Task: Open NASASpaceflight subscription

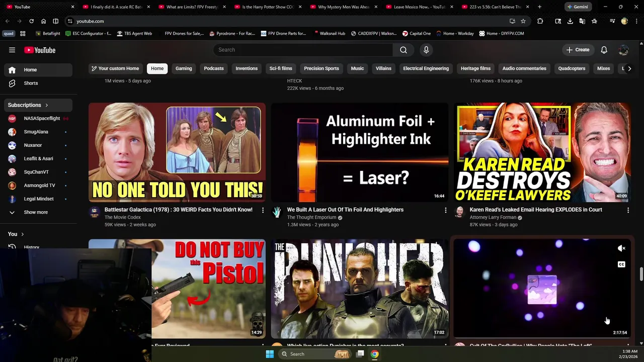Action: pyautogui.click(x=38, y=119)
